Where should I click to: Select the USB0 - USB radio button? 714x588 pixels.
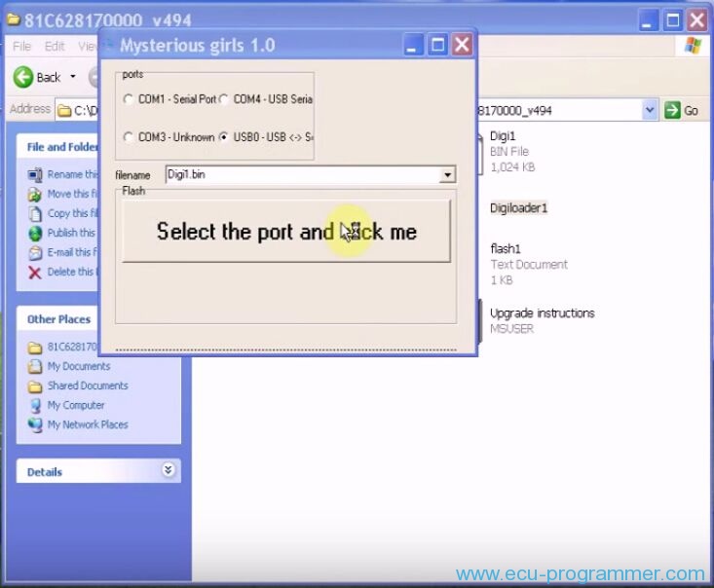point(225,137)
